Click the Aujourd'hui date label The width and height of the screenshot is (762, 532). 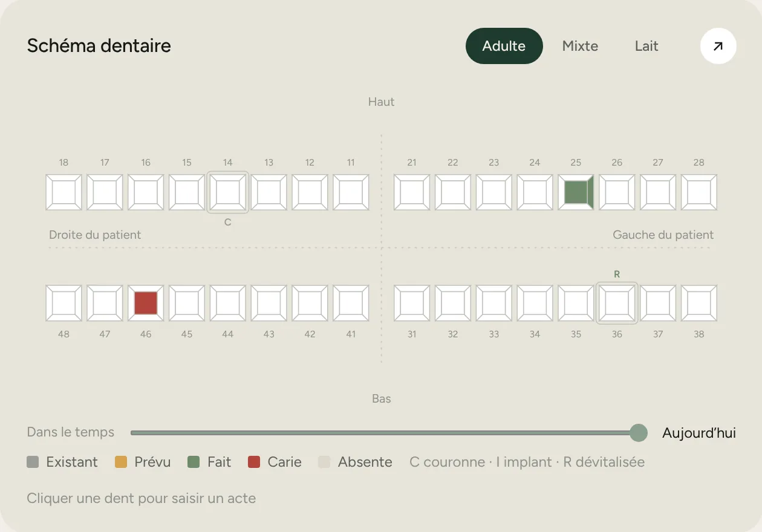[x=699, y=433]
